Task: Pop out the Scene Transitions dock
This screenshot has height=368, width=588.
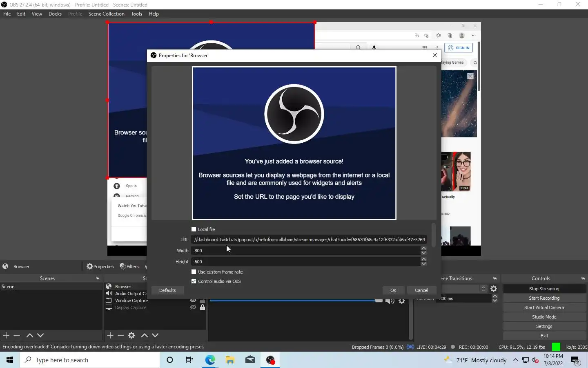Action: click(x=495, y=278)
